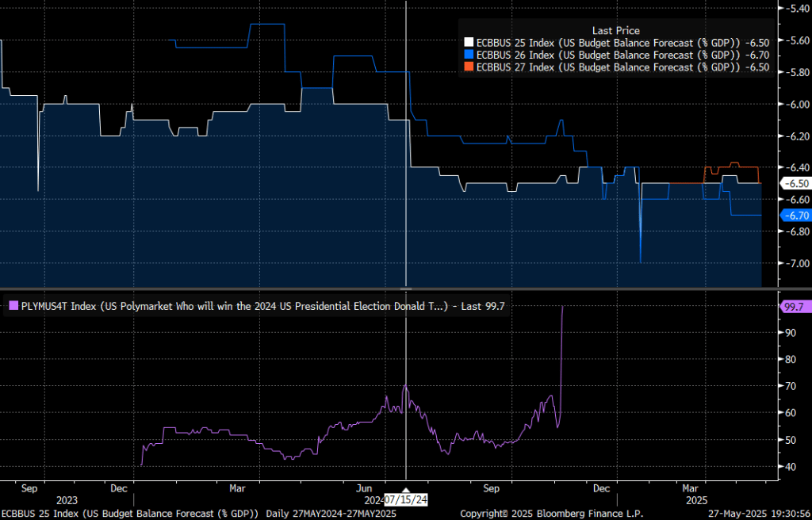This screenshot has width=812, height=520.
Task: Click the triangle marker above 07/15/24
Action: point(406,489)
